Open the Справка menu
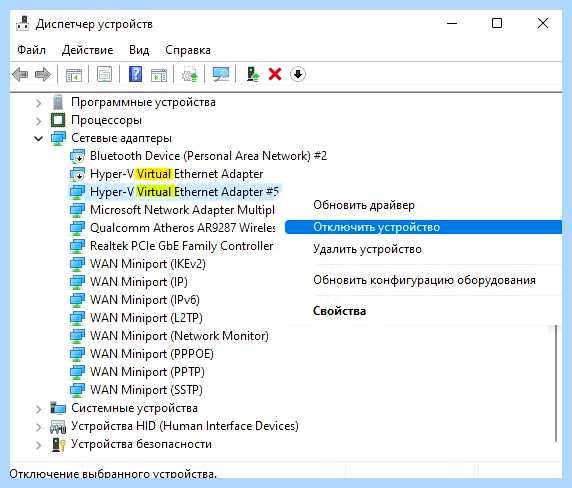This screenshot has height=488, width=572. tap(188, 50)
